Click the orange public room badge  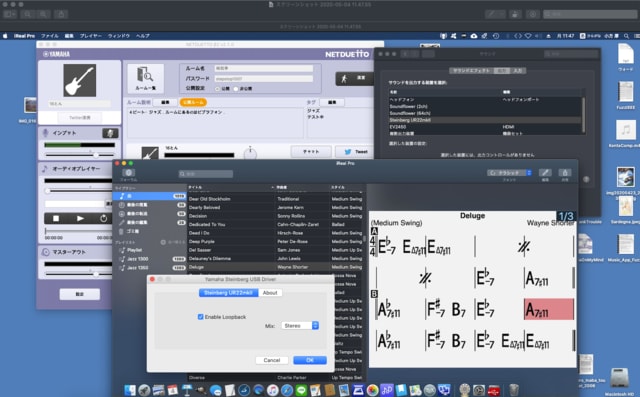click(193, 102)
